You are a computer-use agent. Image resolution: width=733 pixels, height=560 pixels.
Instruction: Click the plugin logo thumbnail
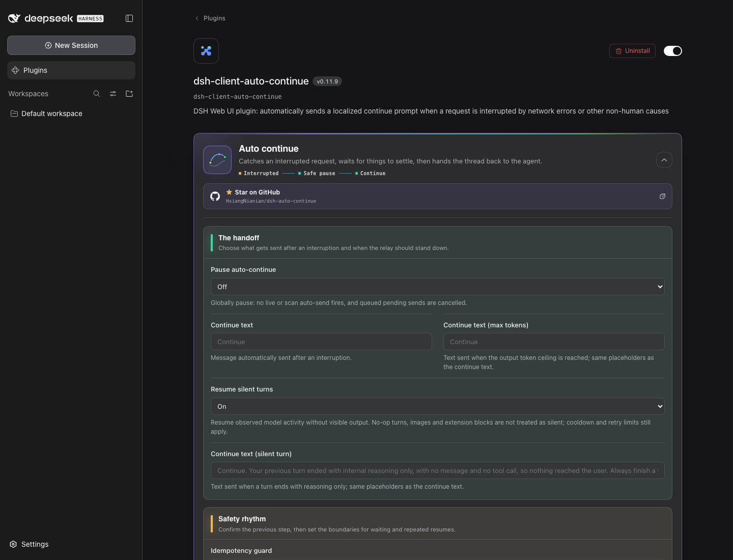(x=206, y=51)
